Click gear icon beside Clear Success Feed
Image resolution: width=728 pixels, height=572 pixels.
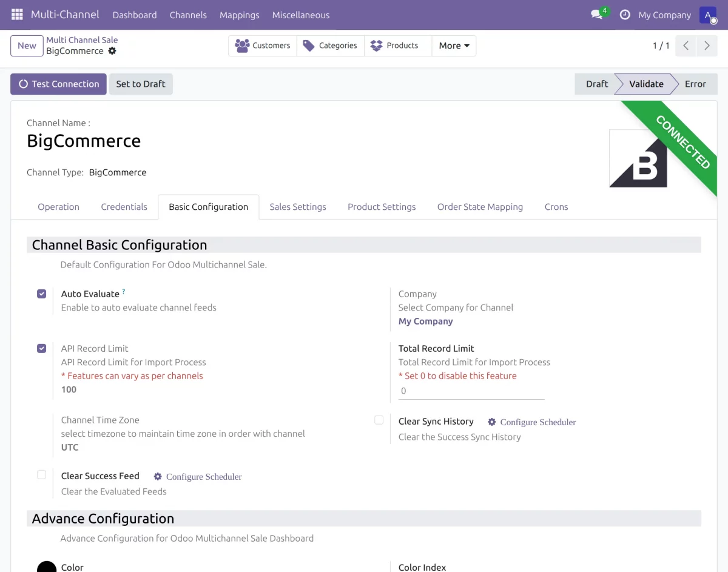[x=158, y=476]
